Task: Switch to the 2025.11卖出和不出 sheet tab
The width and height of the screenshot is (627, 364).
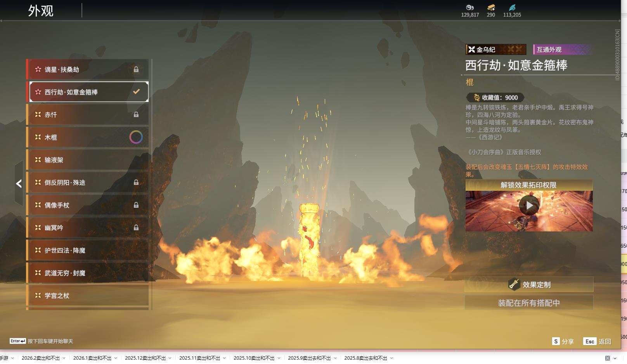Action: (199, 358)
